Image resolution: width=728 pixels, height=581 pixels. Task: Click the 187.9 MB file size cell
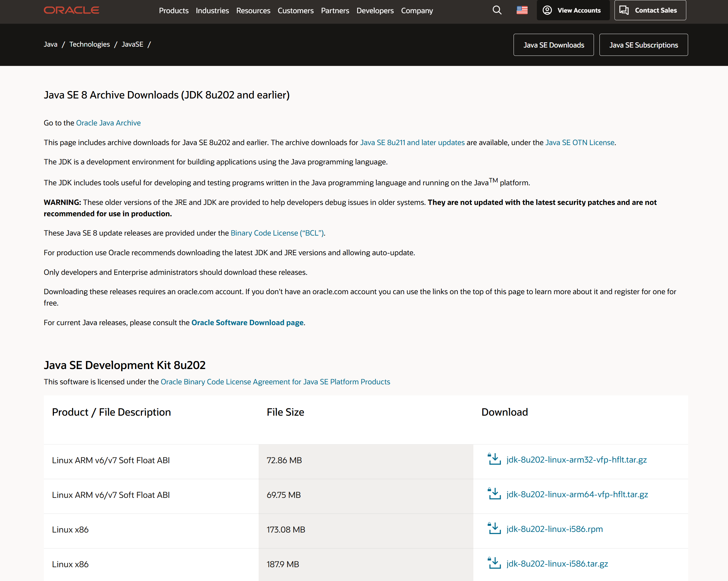366,564
